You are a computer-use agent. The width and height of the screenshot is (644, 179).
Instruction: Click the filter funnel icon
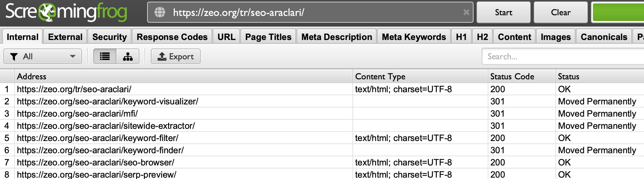coord(14,57)
